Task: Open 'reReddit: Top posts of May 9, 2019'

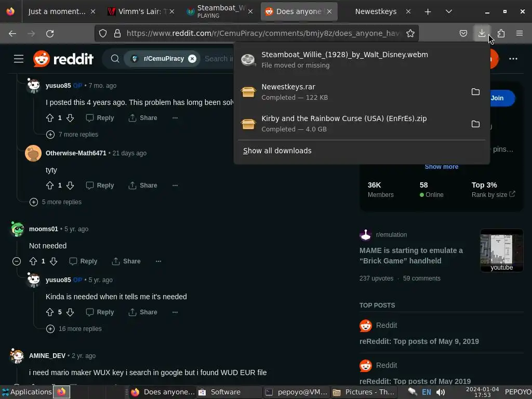Action: click(419, 341)
